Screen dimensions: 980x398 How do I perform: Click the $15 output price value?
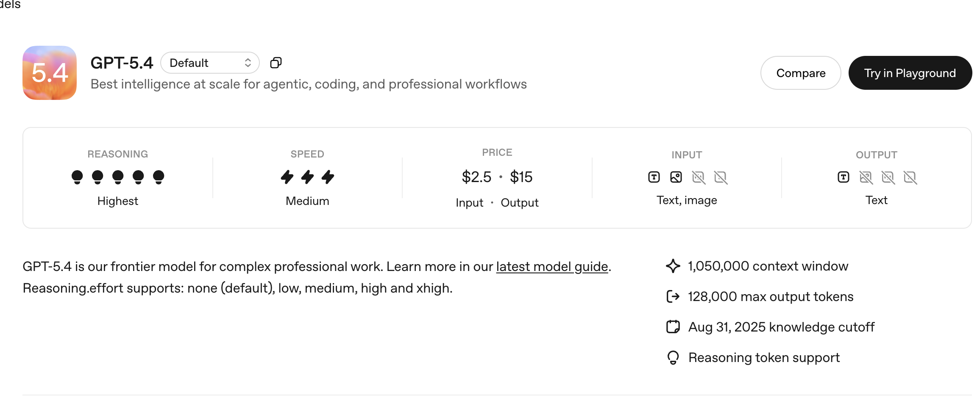pyautogui.click(x=521, y=177)
